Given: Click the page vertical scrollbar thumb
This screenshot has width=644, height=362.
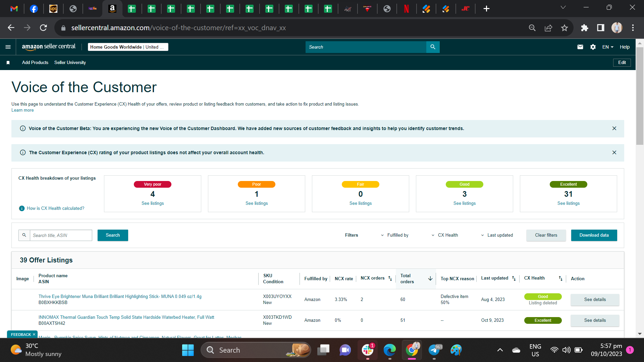Looking at the screenshot, I should tap(640, 96).
